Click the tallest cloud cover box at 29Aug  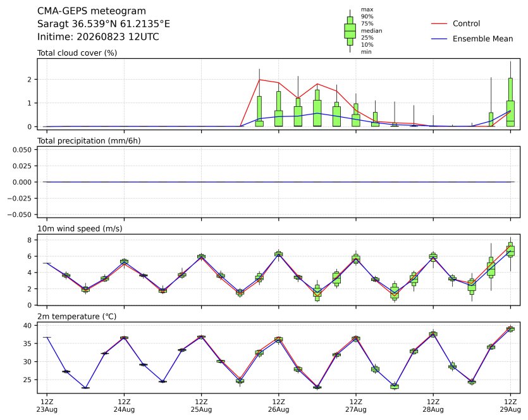click(510, 102)
